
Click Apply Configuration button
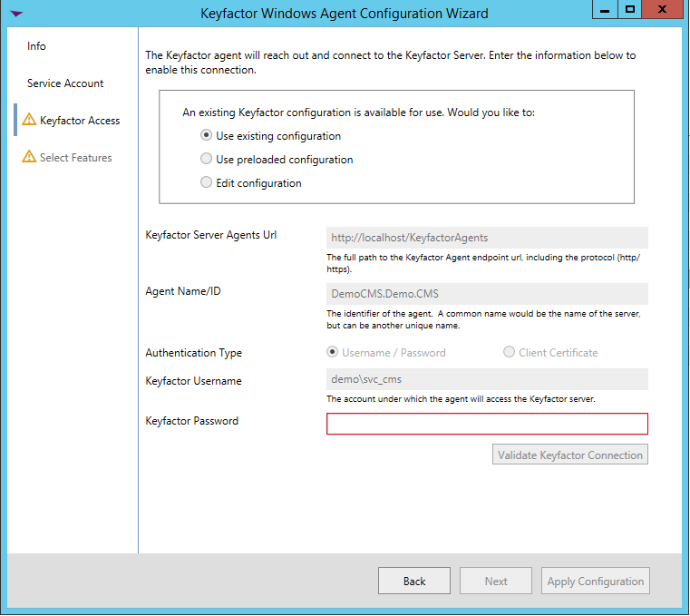(x=596, y=581)
